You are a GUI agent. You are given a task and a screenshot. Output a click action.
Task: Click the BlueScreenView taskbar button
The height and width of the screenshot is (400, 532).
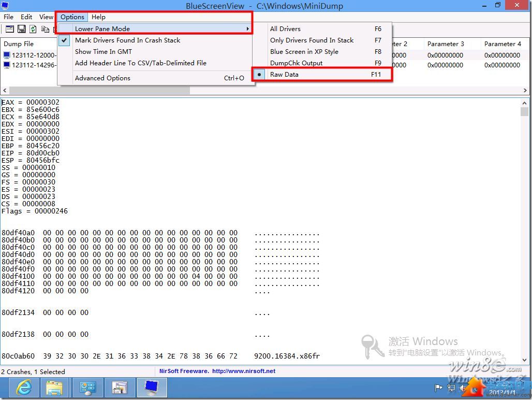point(152,387)
